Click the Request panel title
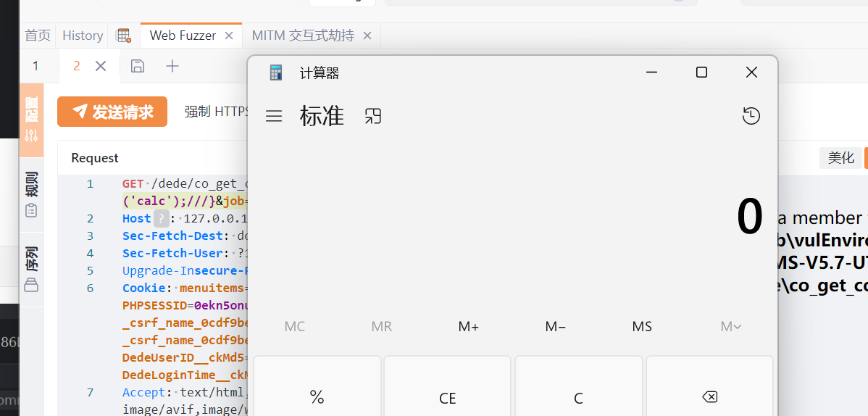 point(95,158)
